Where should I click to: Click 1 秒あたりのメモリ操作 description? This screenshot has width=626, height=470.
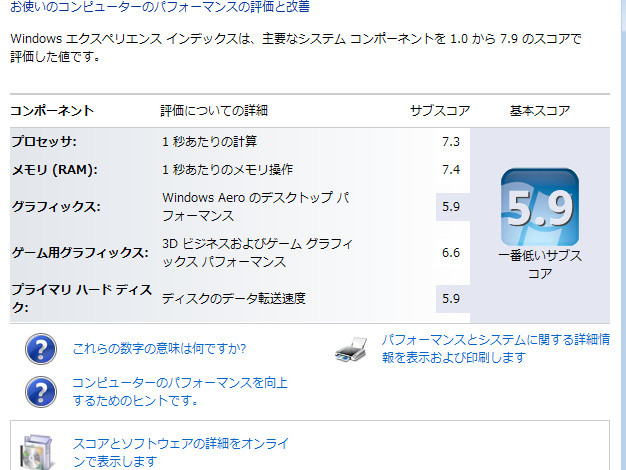click(227, 170)
